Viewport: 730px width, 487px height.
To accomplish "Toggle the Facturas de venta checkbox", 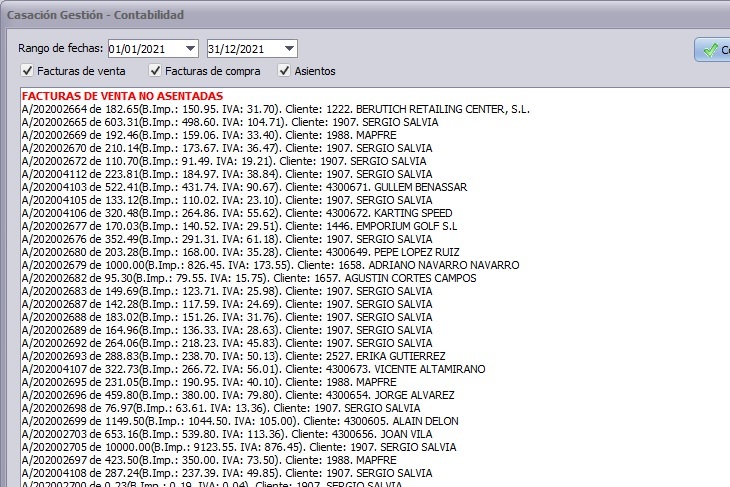I will click(27, 71).
